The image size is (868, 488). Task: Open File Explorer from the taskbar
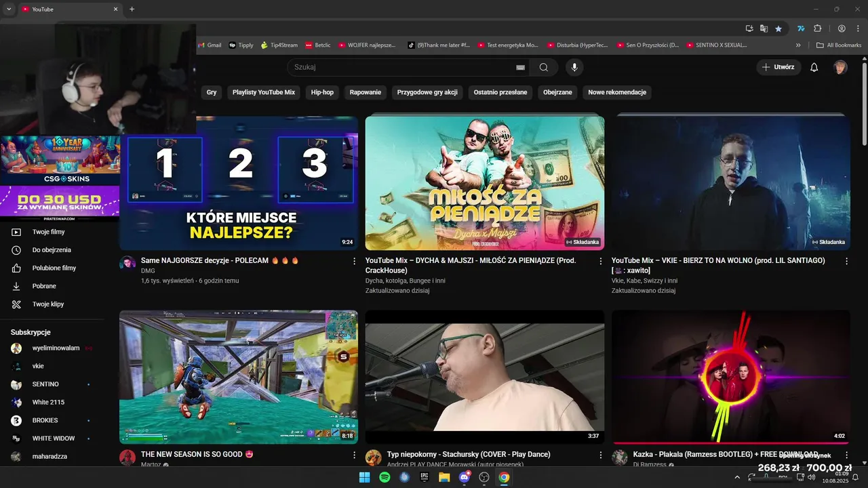444,477
